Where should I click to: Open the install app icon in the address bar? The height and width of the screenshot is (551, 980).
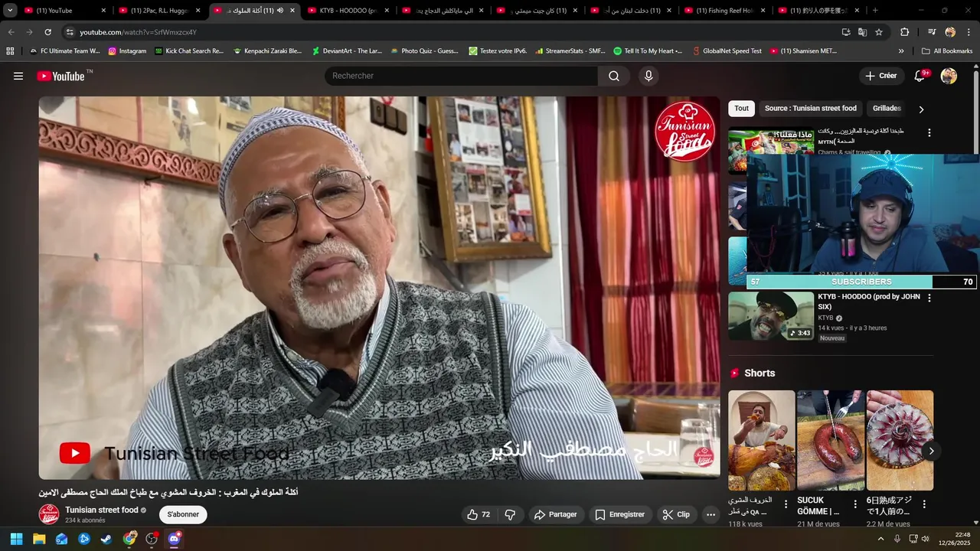point(846,32)
